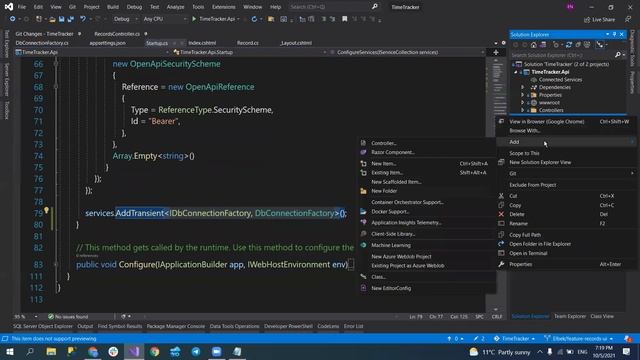This screenshot has width=640, height=360.
Task: Start debugging with the green play icon
Action: coord(194,19)
